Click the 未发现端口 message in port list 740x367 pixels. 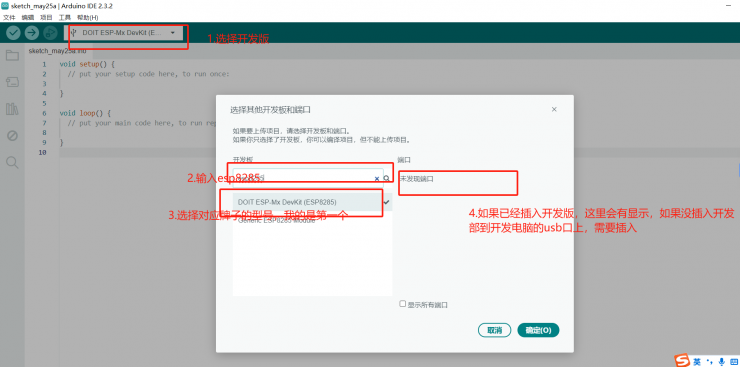click(x=417, y=179)
